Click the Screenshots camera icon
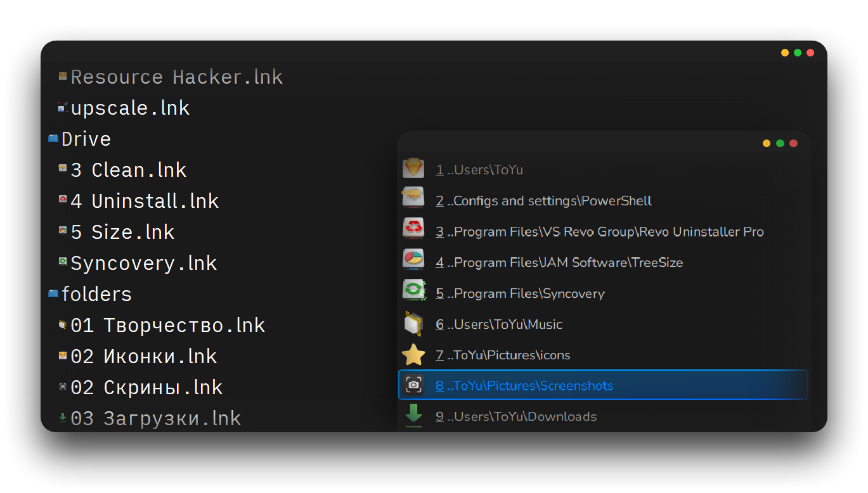The height and width of the screenshot is (493, 868). 413,385
